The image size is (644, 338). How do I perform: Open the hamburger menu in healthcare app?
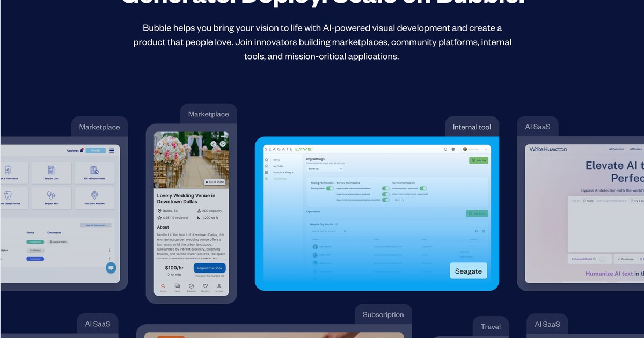[x=112, y=151]
